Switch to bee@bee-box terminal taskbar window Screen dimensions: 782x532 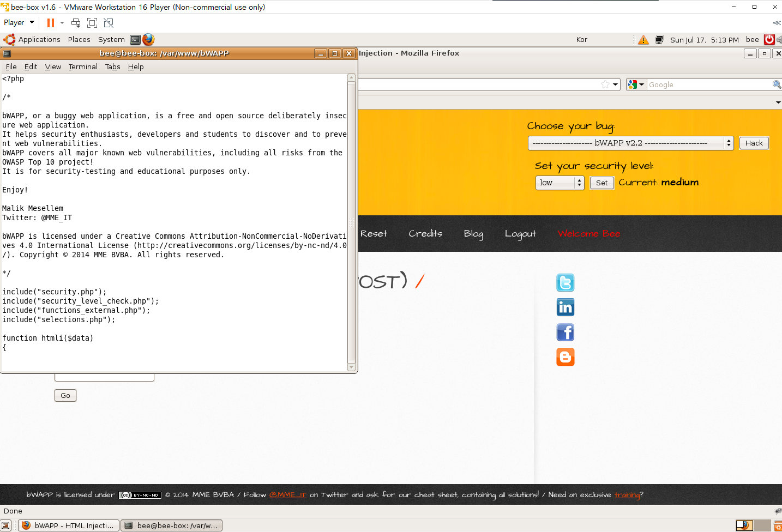click(x=171, y=525)
